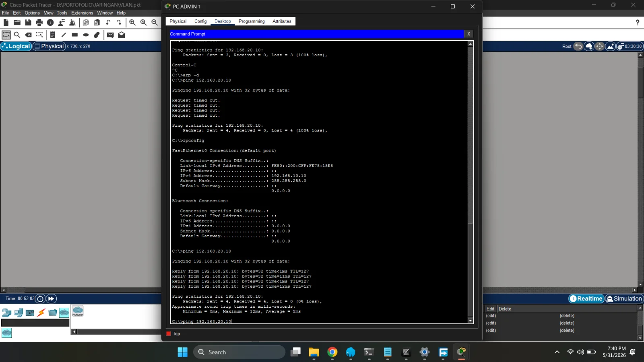Viewport: 644px width, 362px height.
Task: Select the Multiuser Connection category icon
Action: pyautogui.click(x=64, y=313)
